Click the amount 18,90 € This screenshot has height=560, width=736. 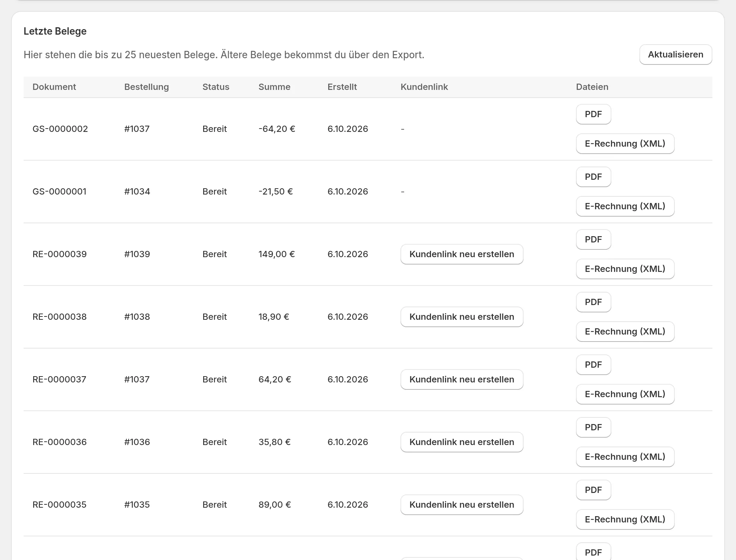[x=274, y=317]
